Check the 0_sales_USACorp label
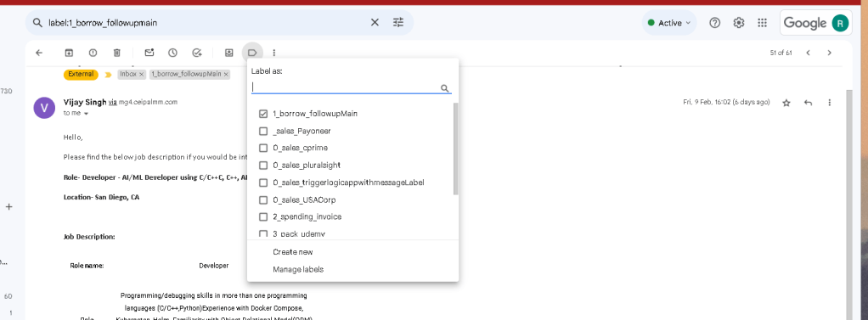The height and width of the screenshot is (320, 868). [263, 199]
